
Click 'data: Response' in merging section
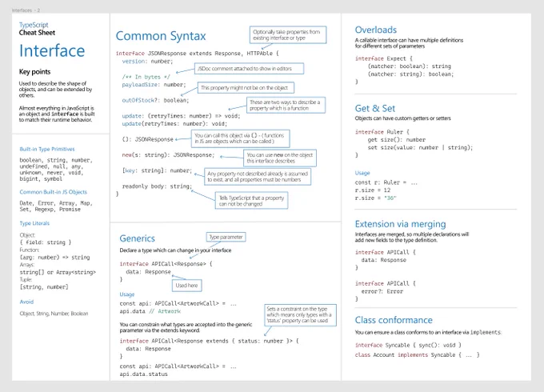coord(384,260)
